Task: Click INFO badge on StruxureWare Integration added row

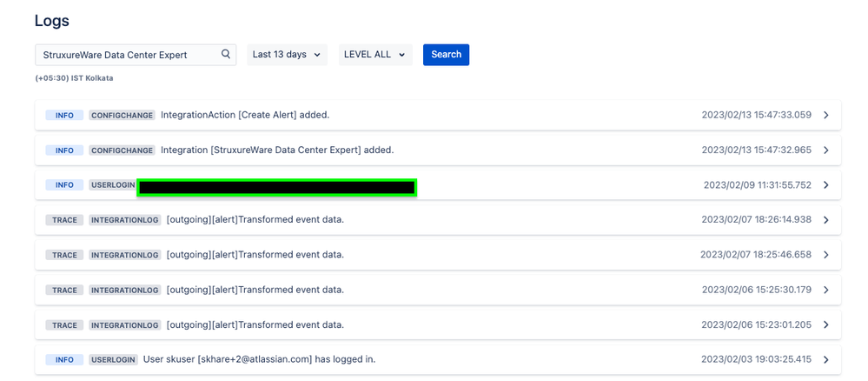Action: [64, 150]
